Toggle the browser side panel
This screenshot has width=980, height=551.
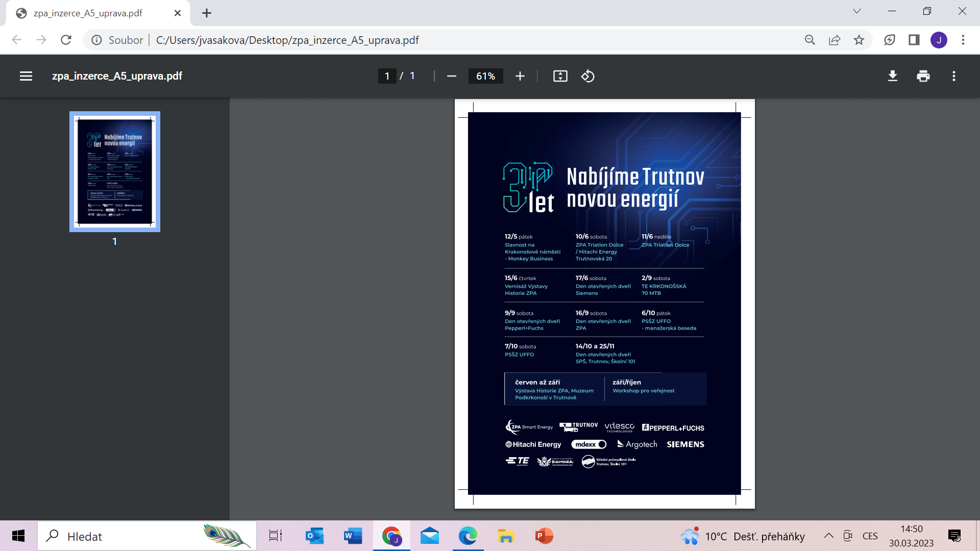tap(914, 40)
